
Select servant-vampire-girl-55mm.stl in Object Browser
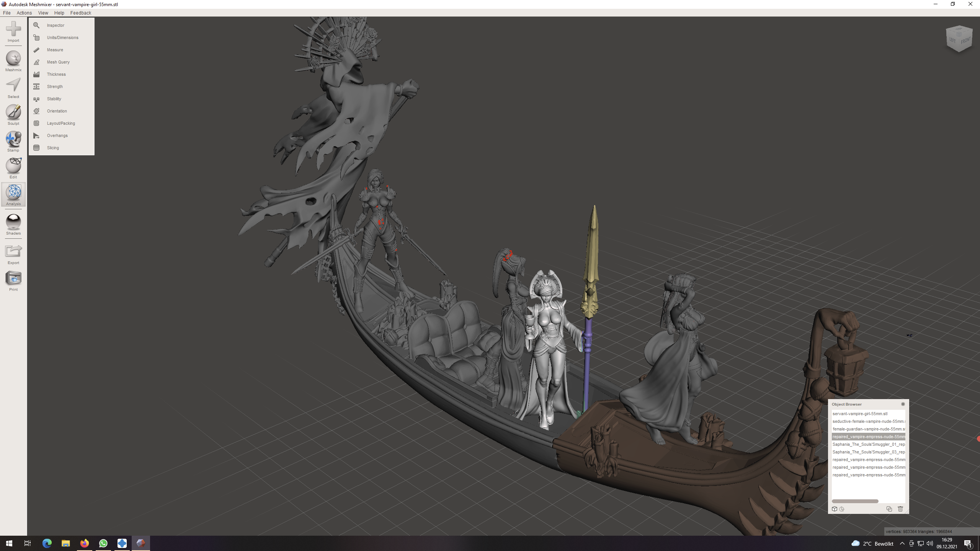tap(860, 414)
